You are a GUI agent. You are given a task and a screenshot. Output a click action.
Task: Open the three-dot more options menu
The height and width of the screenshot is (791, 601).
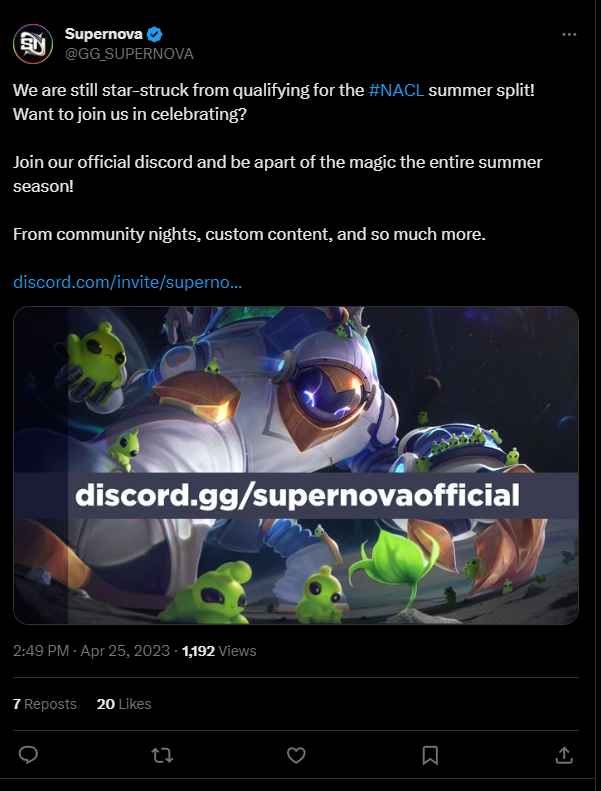tap(569, 34)
